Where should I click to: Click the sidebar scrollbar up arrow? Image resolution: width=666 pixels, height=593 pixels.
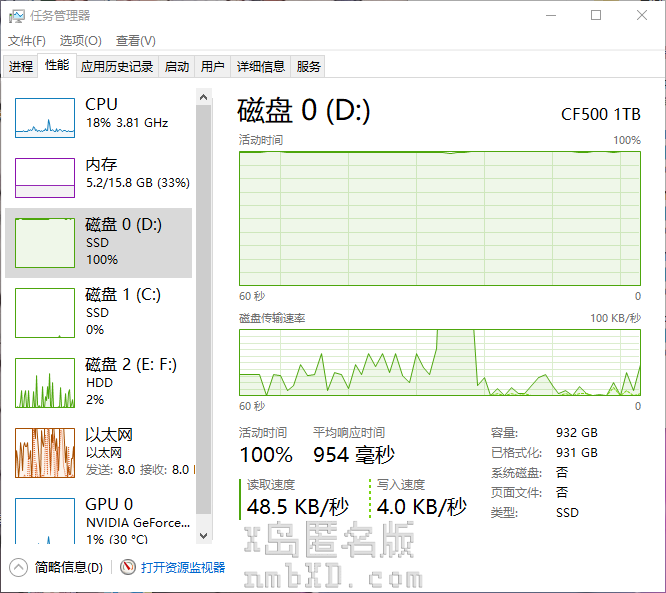click(204, 98)
